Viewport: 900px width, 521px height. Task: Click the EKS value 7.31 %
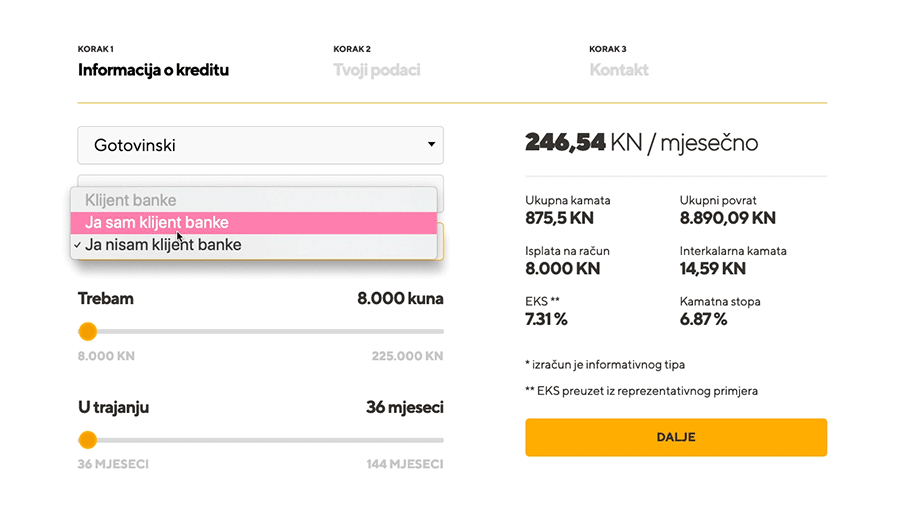[546, 319]
